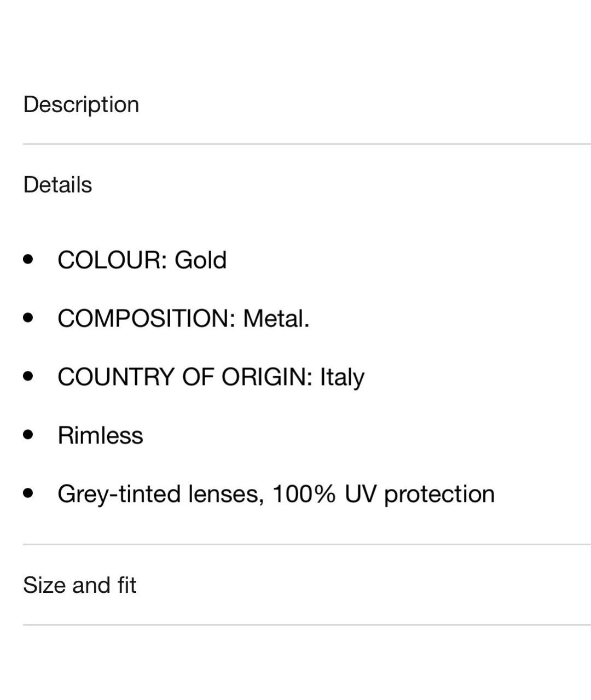
Task: Click the bullet before COUNTRY OF ORIGIN
Action: coord(28,376)
